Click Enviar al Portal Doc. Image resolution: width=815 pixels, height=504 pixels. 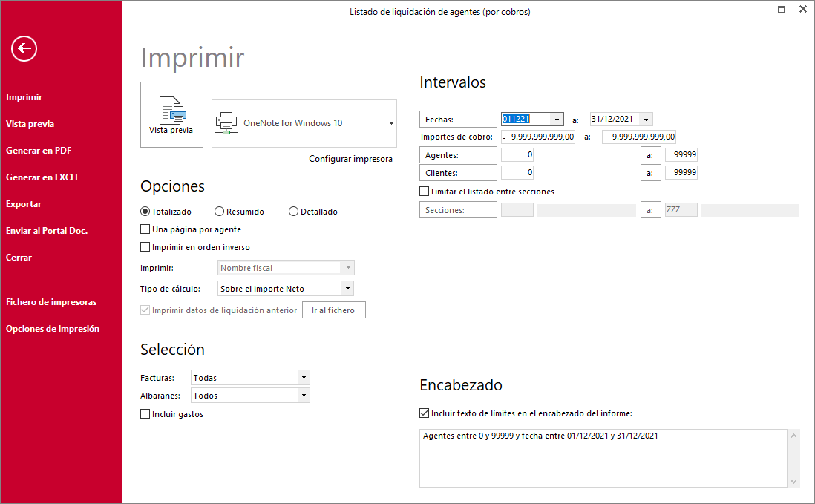(x=47, y=231)
